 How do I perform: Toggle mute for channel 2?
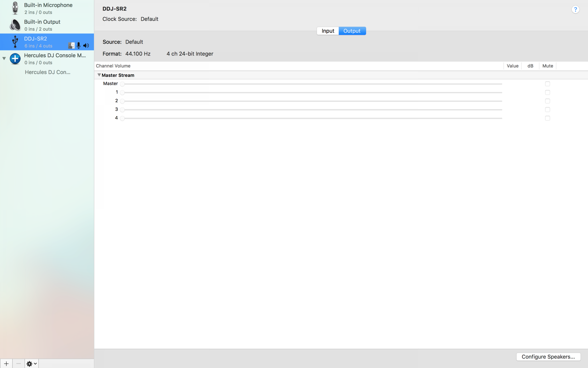pos(548,101)
